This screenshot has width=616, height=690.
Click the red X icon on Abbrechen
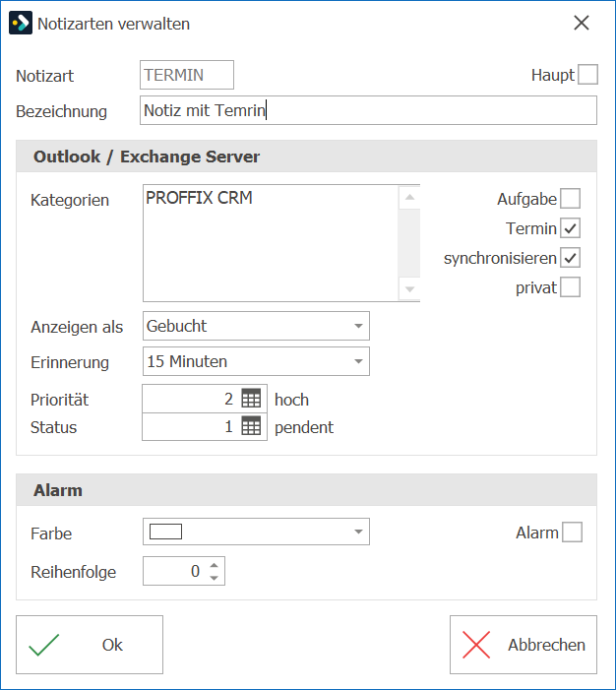click(x=476, y=645)
